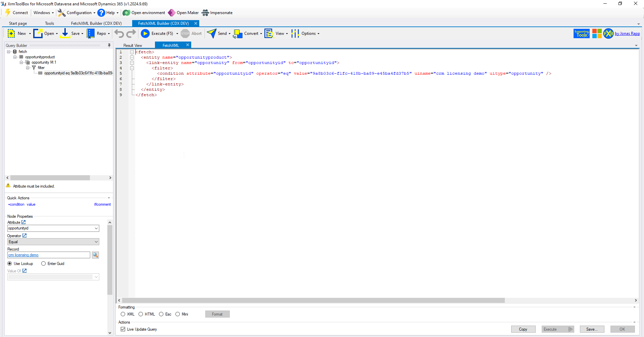Collapse the opportunityproduct tree node

pos(15,57)
